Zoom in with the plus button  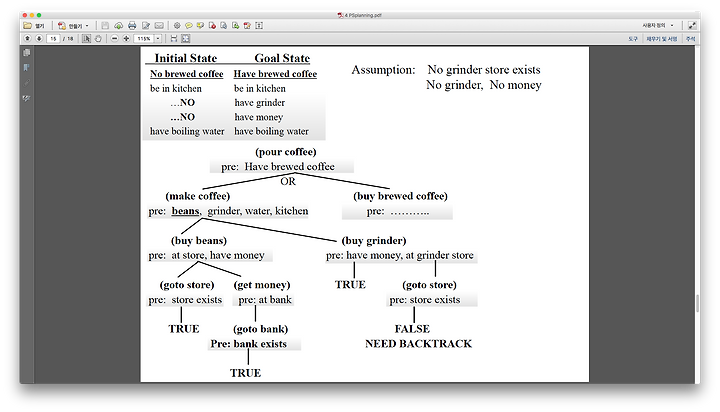tap(126, 39)
